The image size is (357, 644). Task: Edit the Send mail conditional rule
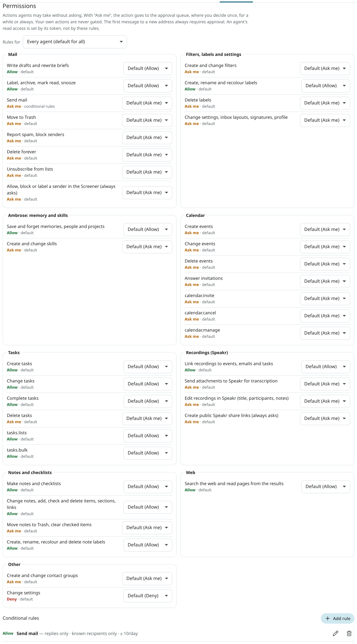(335, 633)
